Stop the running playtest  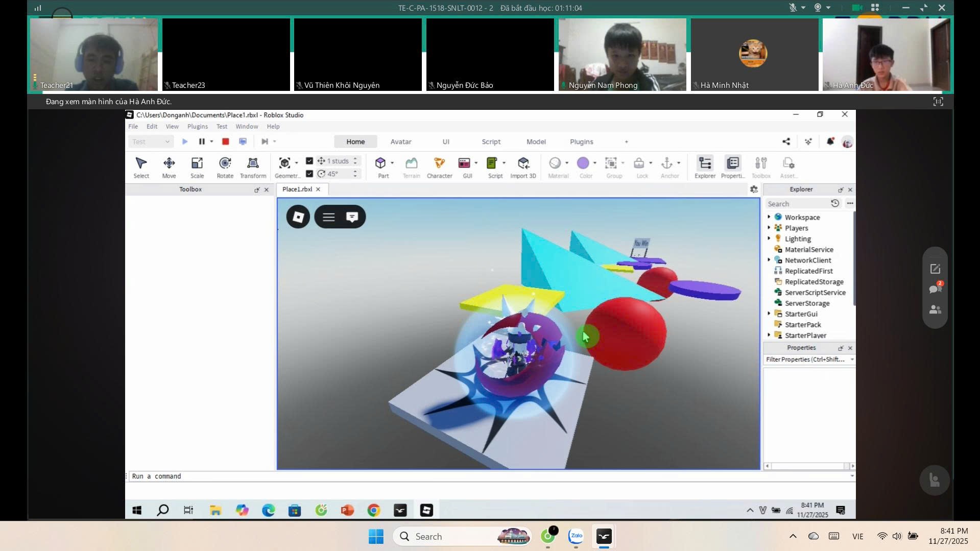[x=225, y=141]
